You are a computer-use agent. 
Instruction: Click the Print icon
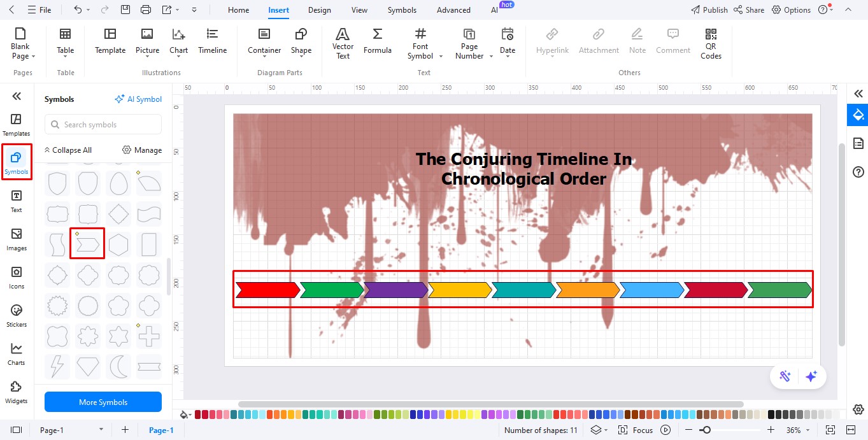coord(146,10)
